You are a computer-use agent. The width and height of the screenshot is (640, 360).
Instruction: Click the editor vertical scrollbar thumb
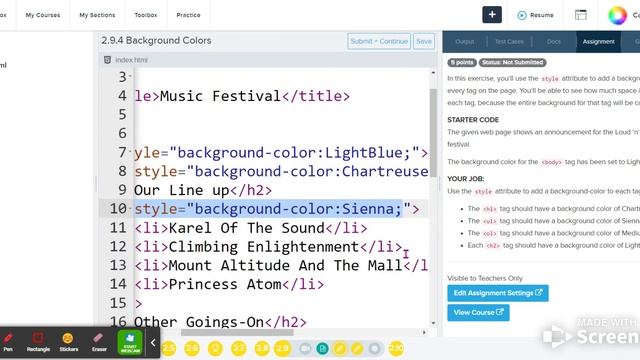tap(433, 133)
